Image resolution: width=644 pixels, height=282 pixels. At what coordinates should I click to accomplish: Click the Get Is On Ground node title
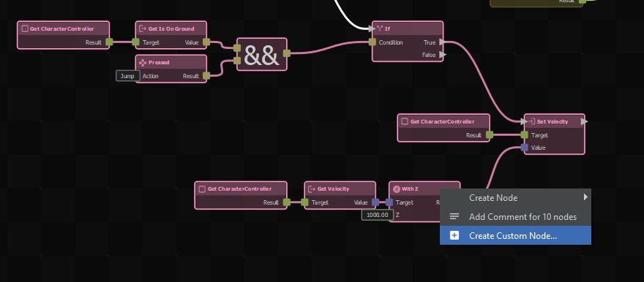click(x=171, y=28)
